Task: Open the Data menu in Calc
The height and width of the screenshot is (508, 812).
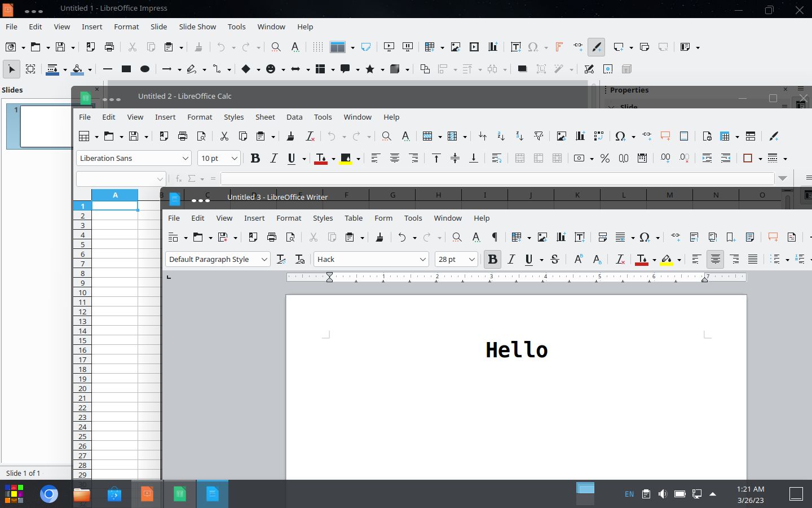Action: 294,117
